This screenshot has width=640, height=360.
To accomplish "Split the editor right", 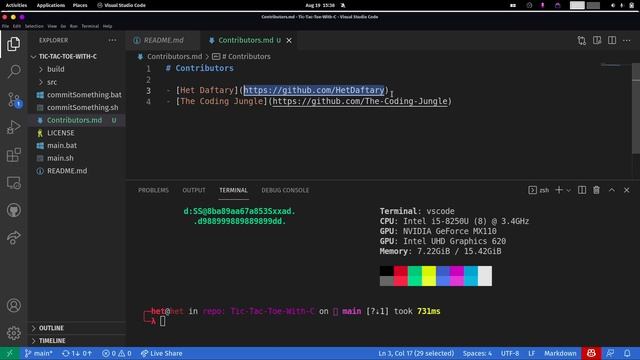I will [x=612, y=40].
